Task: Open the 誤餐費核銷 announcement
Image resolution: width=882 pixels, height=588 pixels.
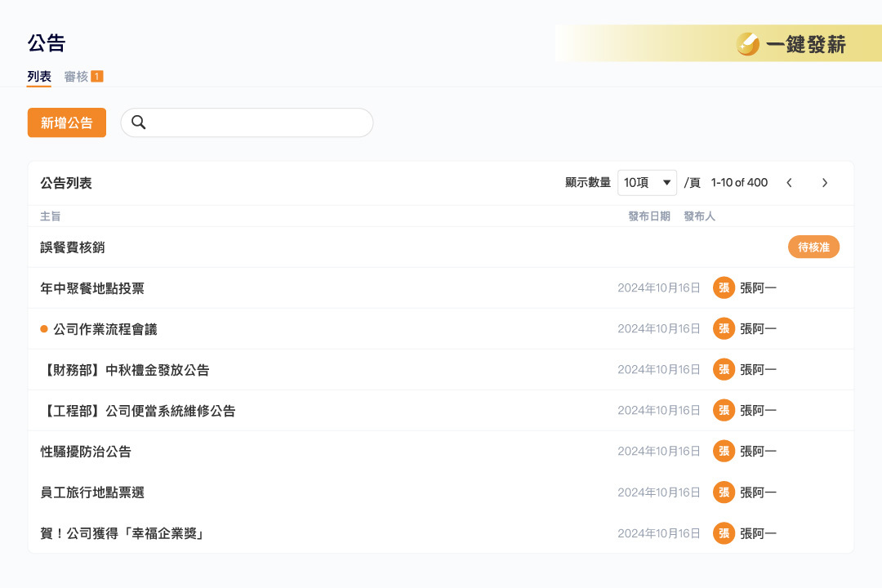Action: (73, 247)
